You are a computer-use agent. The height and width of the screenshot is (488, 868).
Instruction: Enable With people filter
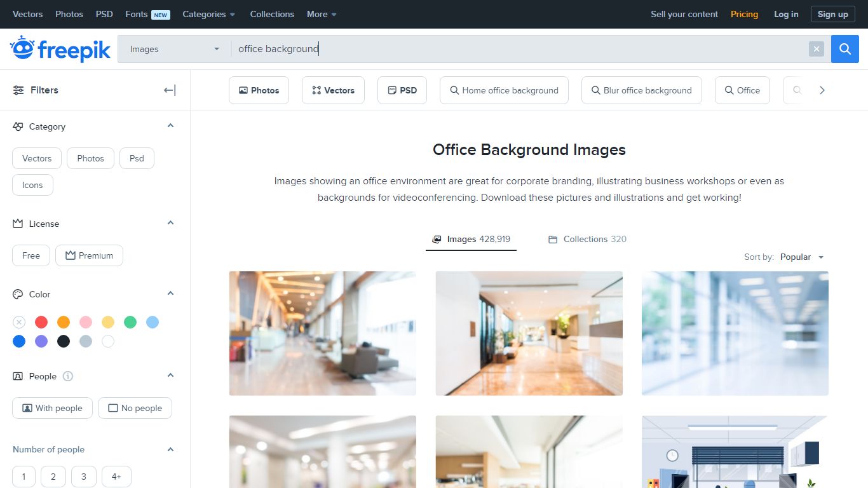52,408
